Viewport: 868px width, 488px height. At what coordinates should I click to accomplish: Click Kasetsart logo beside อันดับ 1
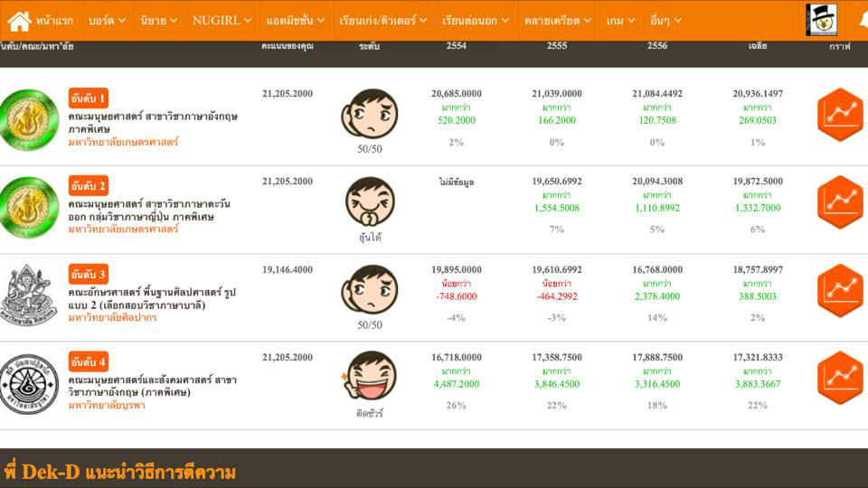(x=29, y=120)
